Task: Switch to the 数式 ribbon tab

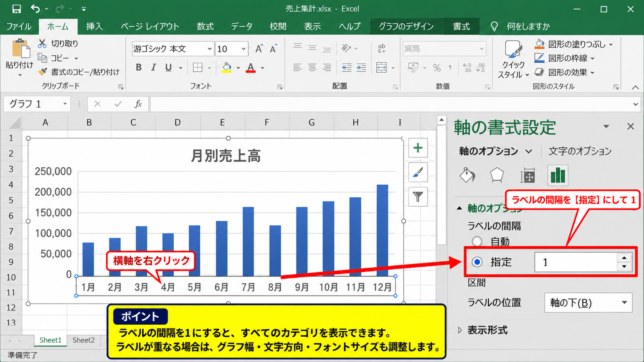Action: [x=205, y=26]
